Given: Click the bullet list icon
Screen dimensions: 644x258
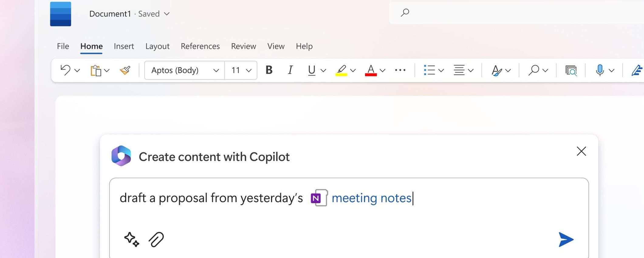Looking at the screenshot, I should click(429, 70).
